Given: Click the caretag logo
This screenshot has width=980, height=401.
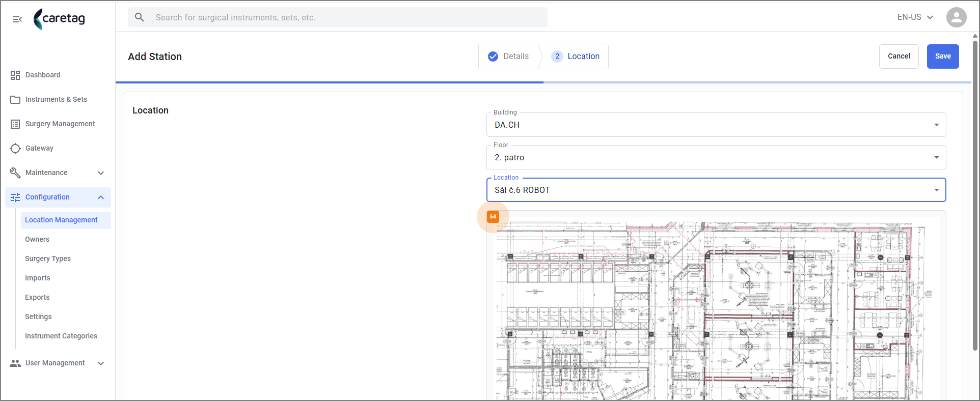Looking at the screenshot, I should 59,19.
